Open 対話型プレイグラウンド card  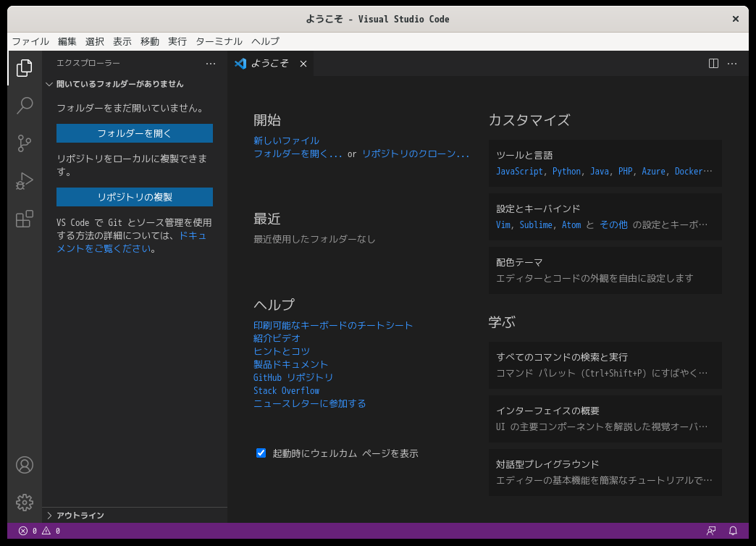coord(605,472)
